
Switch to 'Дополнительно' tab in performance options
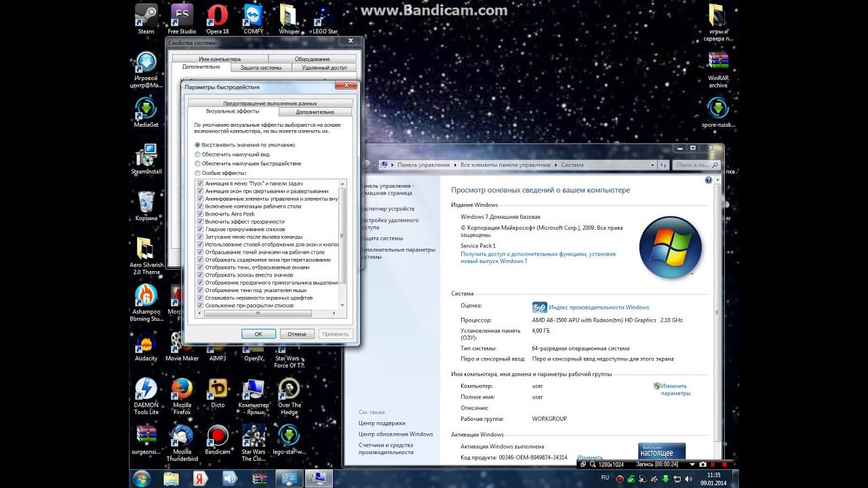point(315,112)
